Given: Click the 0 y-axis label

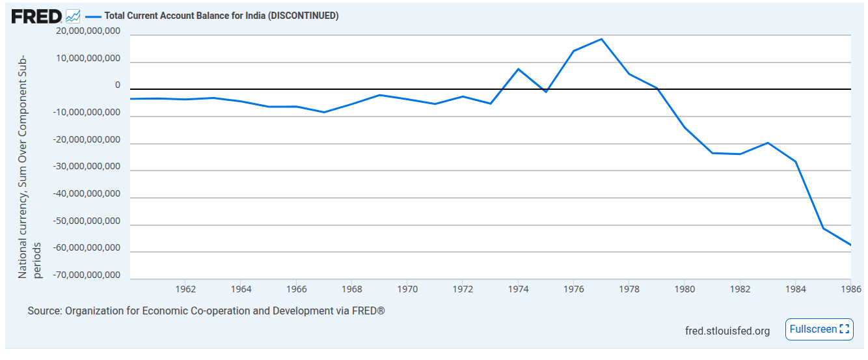Looking at the screenshot, I should [118, 85].
